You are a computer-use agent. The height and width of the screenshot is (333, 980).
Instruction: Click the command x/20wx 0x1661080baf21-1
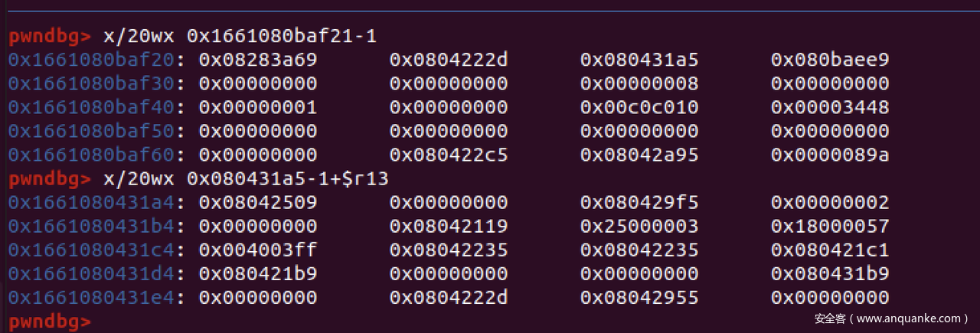[x=239, y=36]
